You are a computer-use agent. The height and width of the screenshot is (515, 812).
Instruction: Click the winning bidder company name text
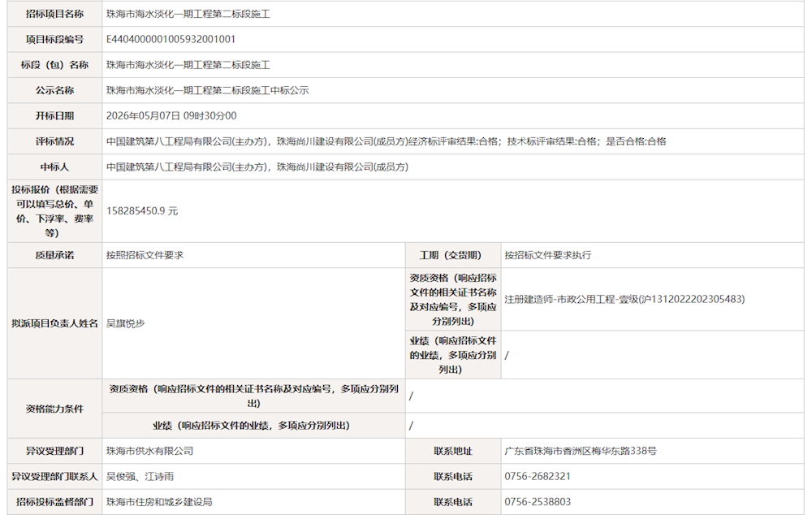pos(257,167)
